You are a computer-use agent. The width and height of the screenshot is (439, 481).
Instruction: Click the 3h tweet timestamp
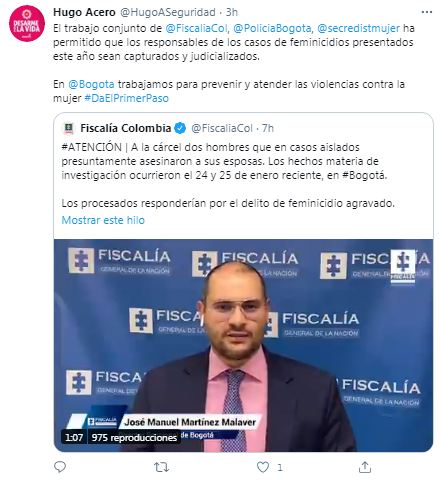tap(232, 12)
